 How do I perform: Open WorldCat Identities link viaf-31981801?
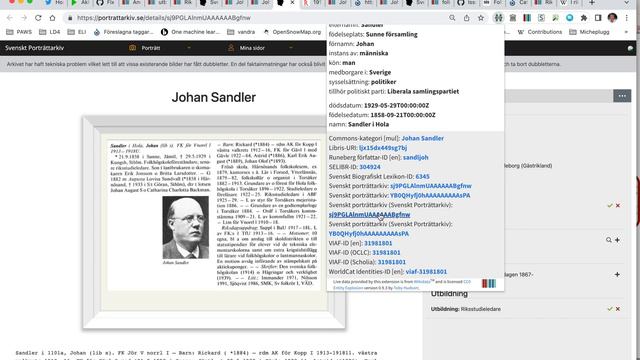426,271
